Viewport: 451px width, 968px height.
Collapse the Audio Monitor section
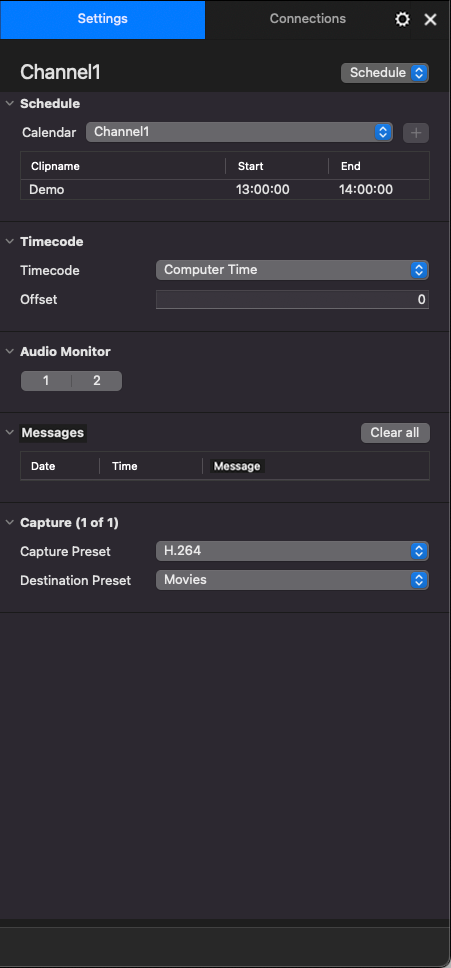(9, 351)
